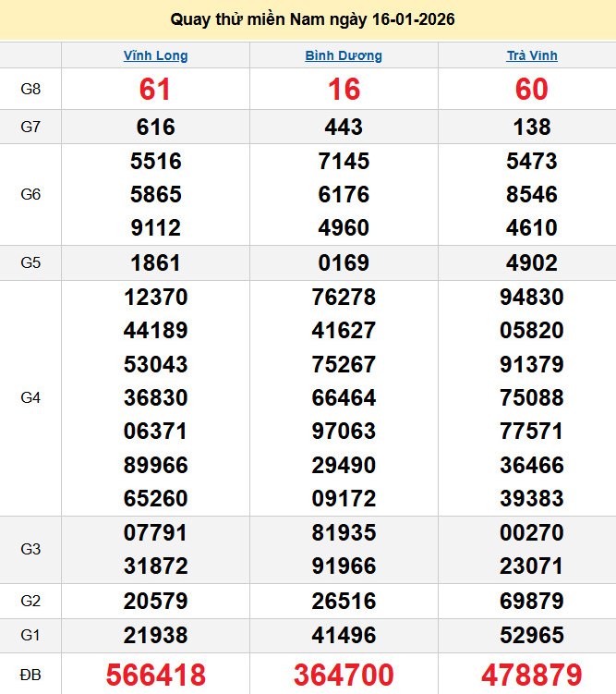
Task: Select the G8 prize row label
Action: [30, 90]
